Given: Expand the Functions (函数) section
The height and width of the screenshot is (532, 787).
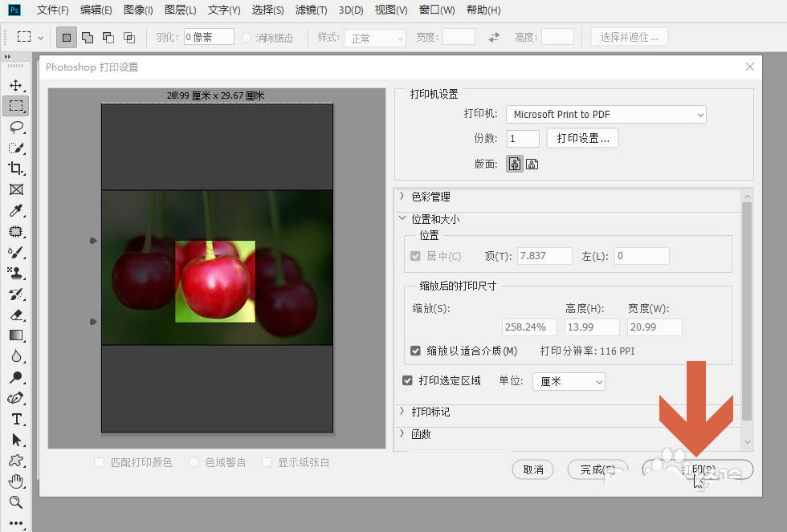Looking at the screenshot, I should coord(402,434).
